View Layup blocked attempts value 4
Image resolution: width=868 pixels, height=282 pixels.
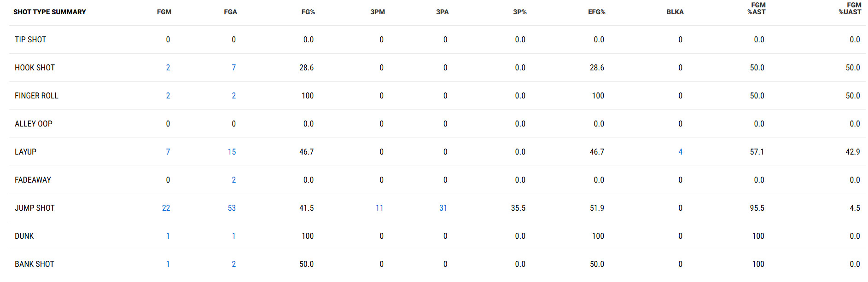tap(681, 152)
